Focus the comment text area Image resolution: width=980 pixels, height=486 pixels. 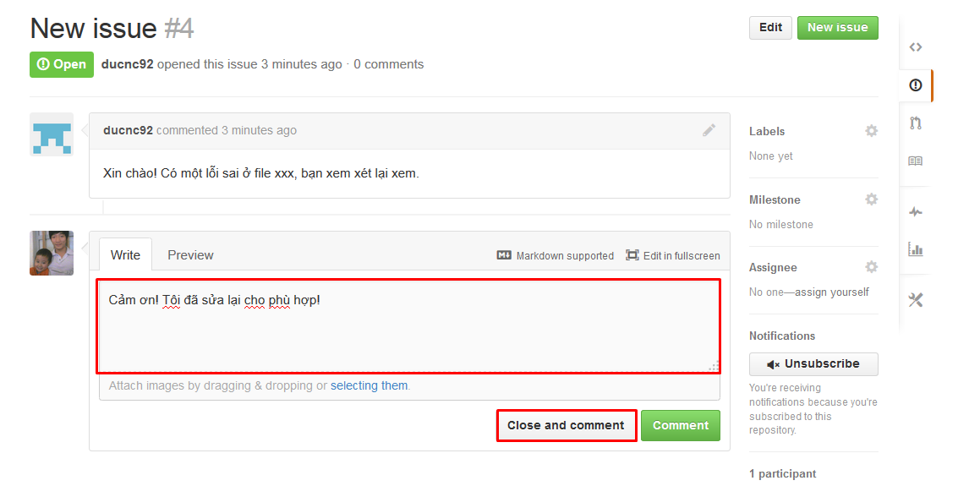click(408, 326)
